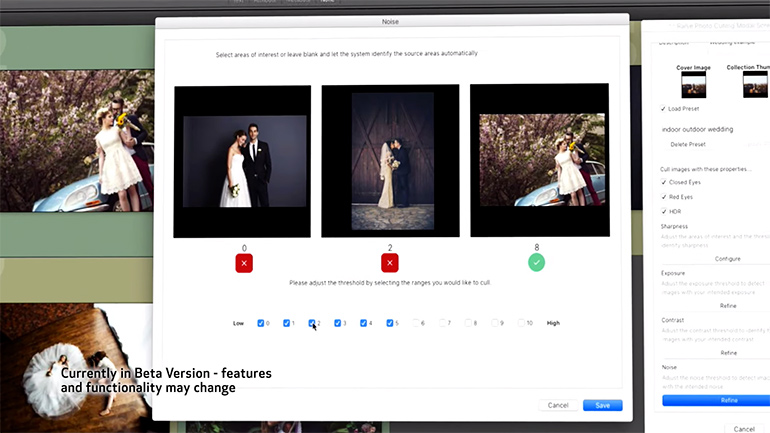Uncheck noise threshold checkbox 3

(338, 323)
